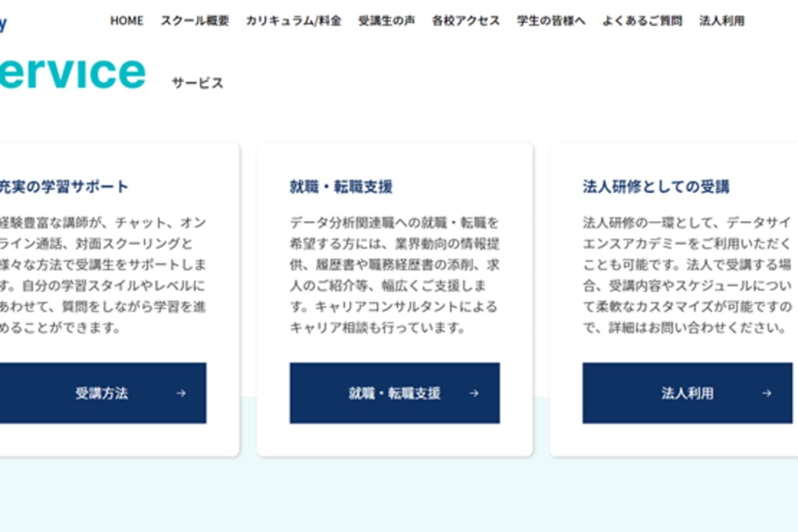798x532 pixels.
Task: Click the partially visible site logo at top left
Action: [3, 23]
